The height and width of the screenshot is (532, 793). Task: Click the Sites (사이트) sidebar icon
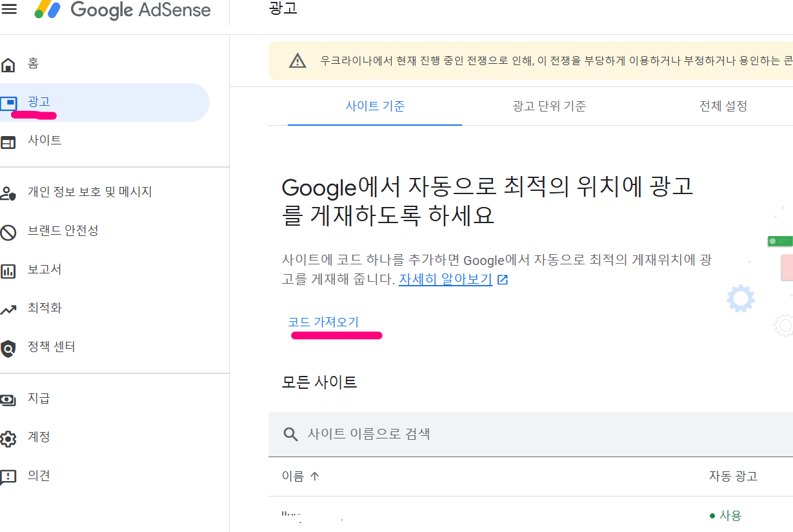(8, 142)
